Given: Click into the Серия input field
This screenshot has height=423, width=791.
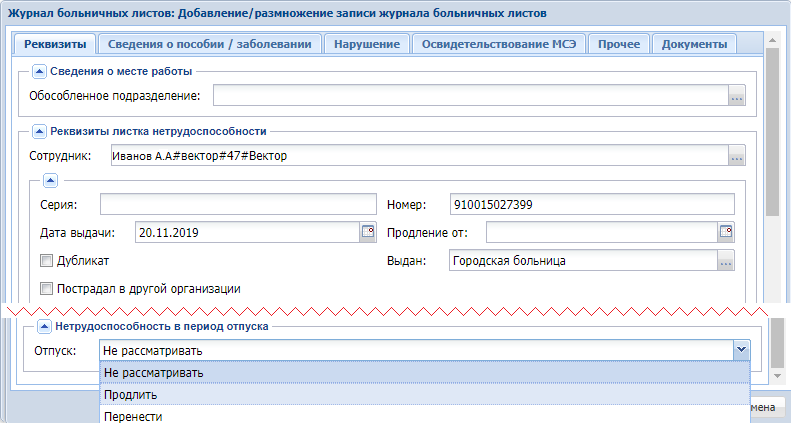Looking at the screenshot, I should [x=236, y=204].
